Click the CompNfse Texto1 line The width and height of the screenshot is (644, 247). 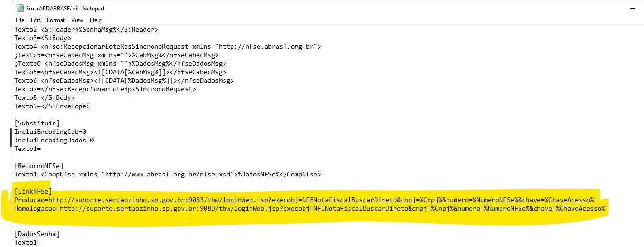[x=168, y=174]
